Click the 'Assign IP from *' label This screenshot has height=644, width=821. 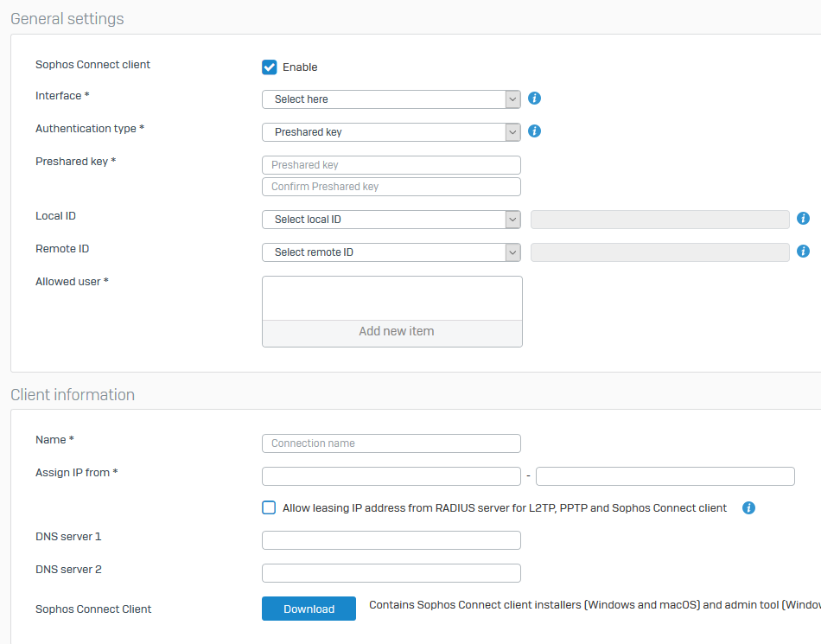[x=76, y=472]
